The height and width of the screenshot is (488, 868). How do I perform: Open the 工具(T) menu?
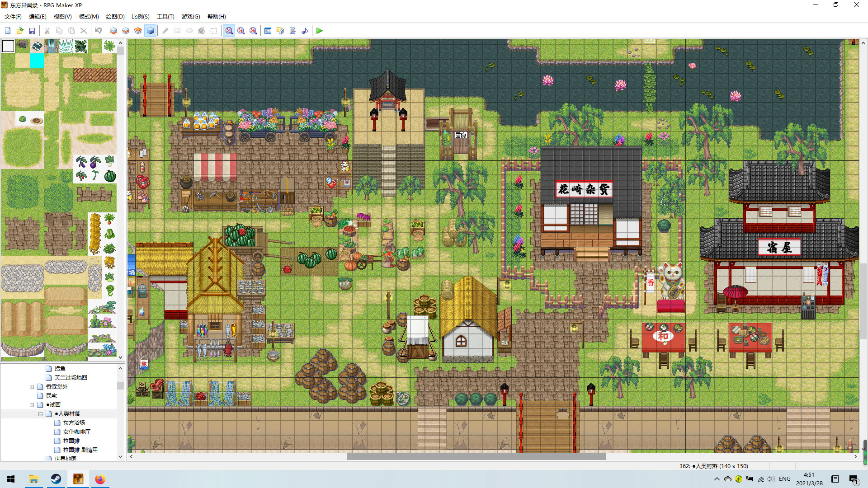165,17
